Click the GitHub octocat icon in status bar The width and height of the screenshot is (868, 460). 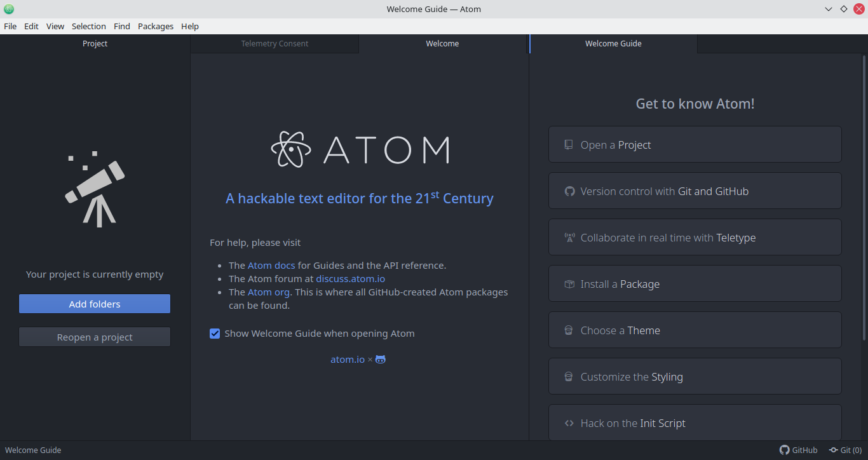coord(784,450)
